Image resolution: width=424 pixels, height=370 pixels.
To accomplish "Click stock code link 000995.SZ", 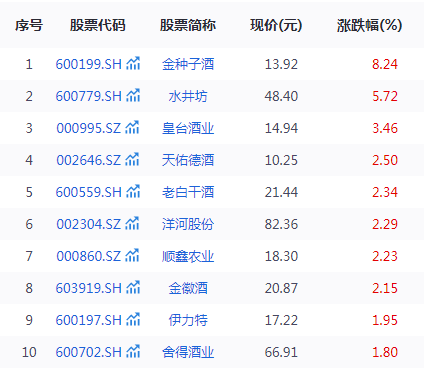I will point(88,128).
